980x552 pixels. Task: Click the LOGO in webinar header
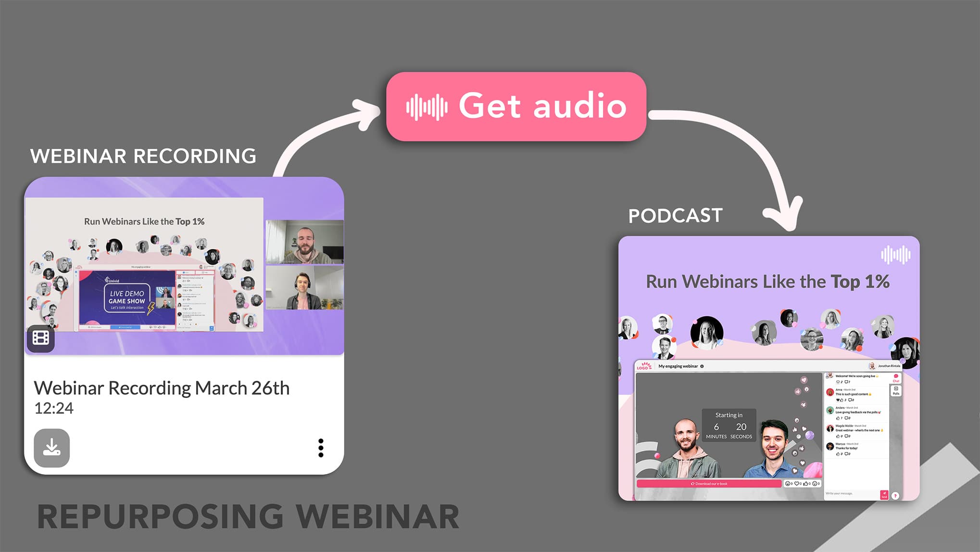click(x=644, y=366)
